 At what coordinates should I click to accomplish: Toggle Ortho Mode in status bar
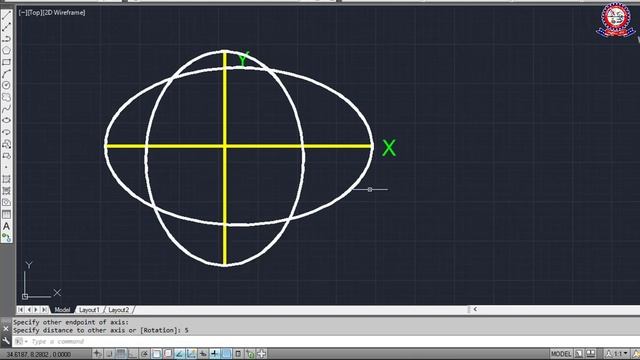133,353
